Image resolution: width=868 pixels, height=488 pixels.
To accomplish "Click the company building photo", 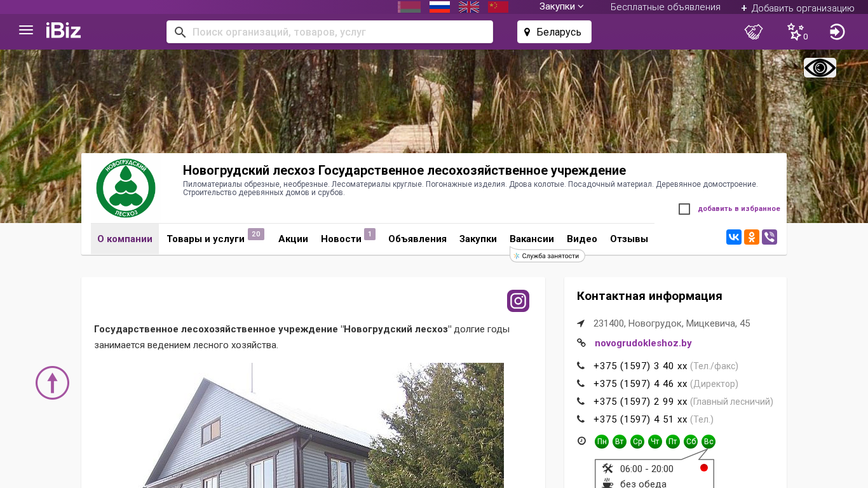I will click(299, 426).
